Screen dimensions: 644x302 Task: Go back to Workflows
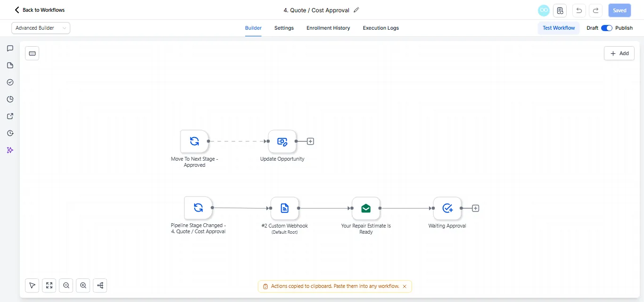[40, 10]
